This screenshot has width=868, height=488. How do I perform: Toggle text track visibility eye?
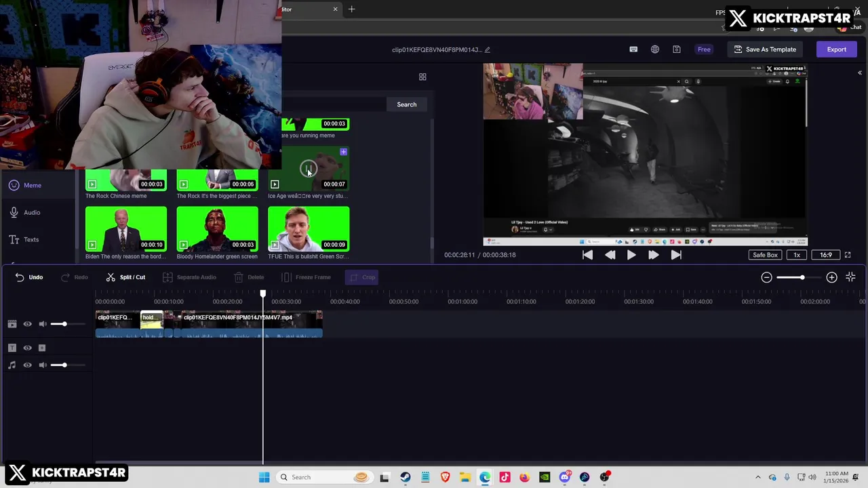pyautogui.click(x=28, y=348)
